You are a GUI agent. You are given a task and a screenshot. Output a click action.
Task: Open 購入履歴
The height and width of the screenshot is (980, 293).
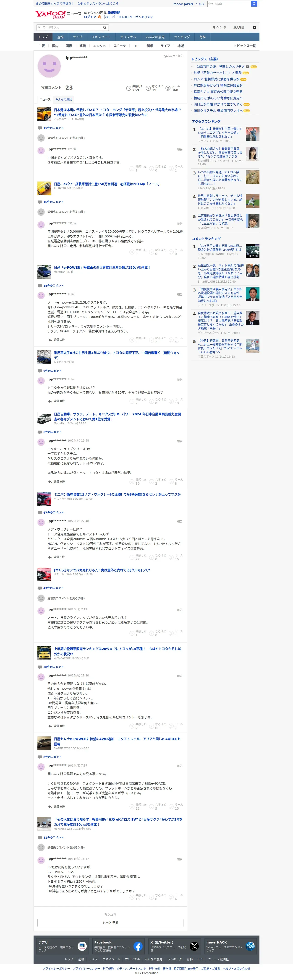(x=239, y=27)
